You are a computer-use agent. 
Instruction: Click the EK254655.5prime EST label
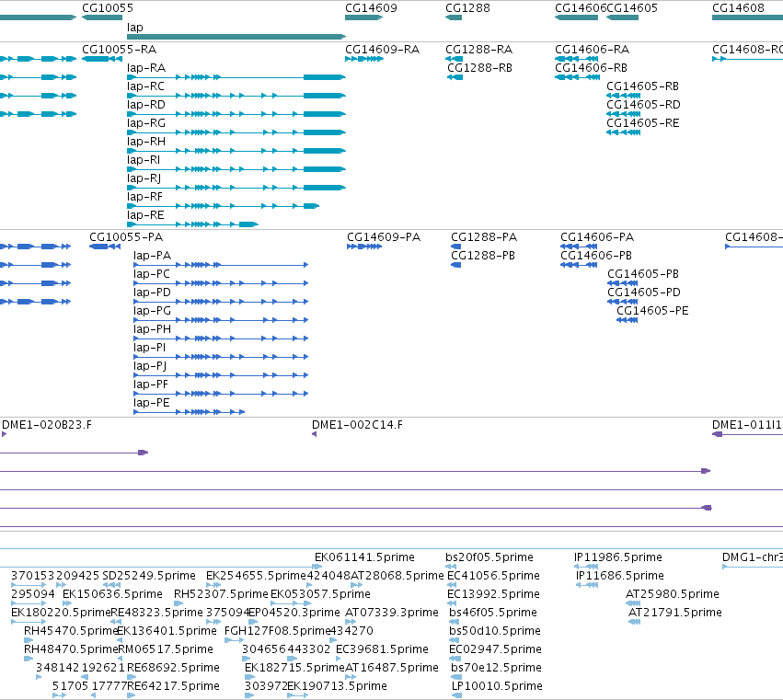tap(256, 576)
